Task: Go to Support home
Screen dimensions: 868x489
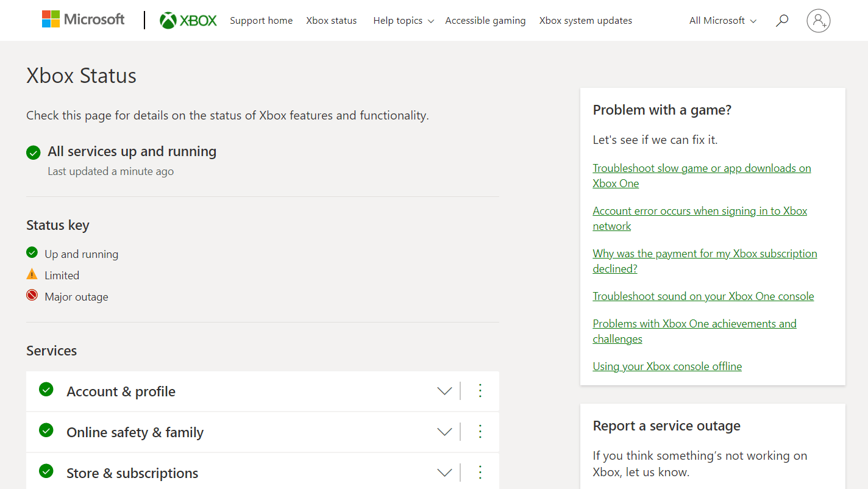Action: pyautogui.click(x=261, y=21)
